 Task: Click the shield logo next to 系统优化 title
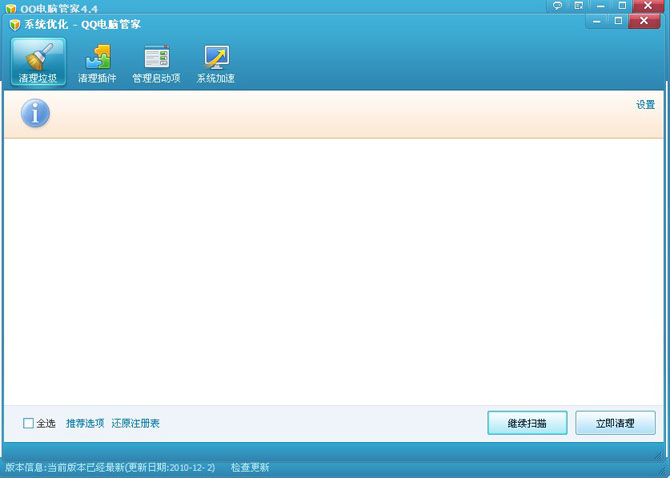coord(15,25)
